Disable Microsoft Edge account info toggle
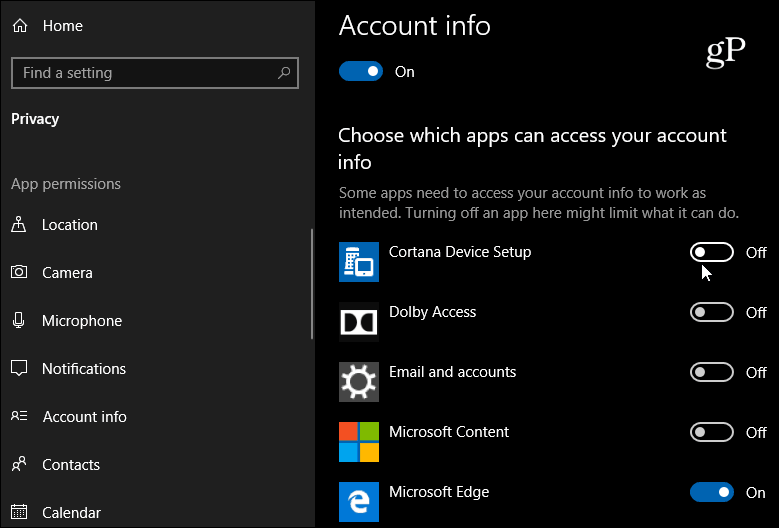 [711, 492]
